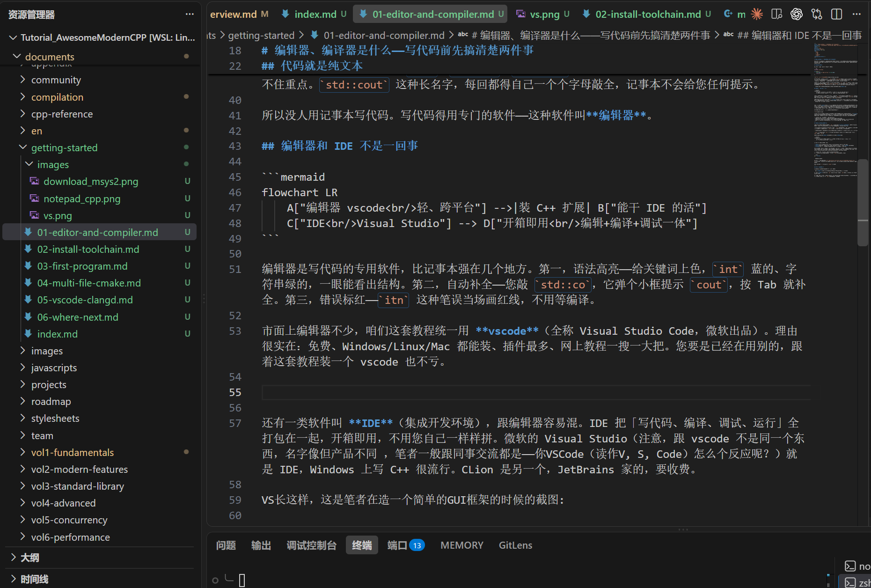Expand the 时间线 timeline section
Screen dimensions: 871x588
[13, 579]
